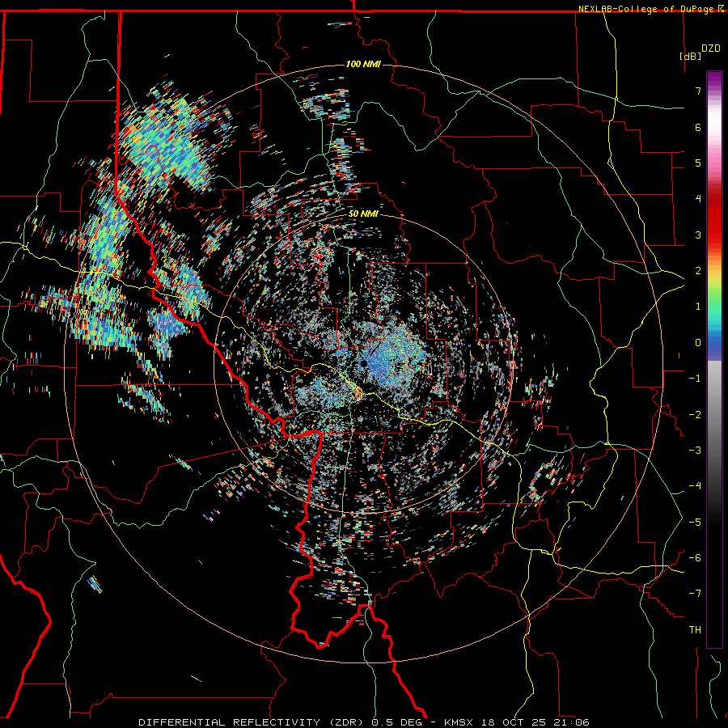Click the positive 2 tick label on the scale
Image resolution: width=728 pixels, height=728 pixels.
698,271
